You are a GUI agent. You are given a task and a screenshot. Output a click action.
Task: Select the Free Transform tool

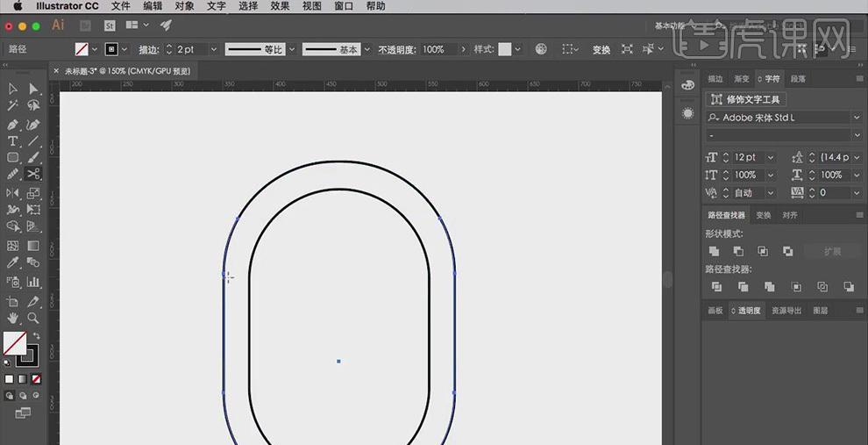pos(33,210)
